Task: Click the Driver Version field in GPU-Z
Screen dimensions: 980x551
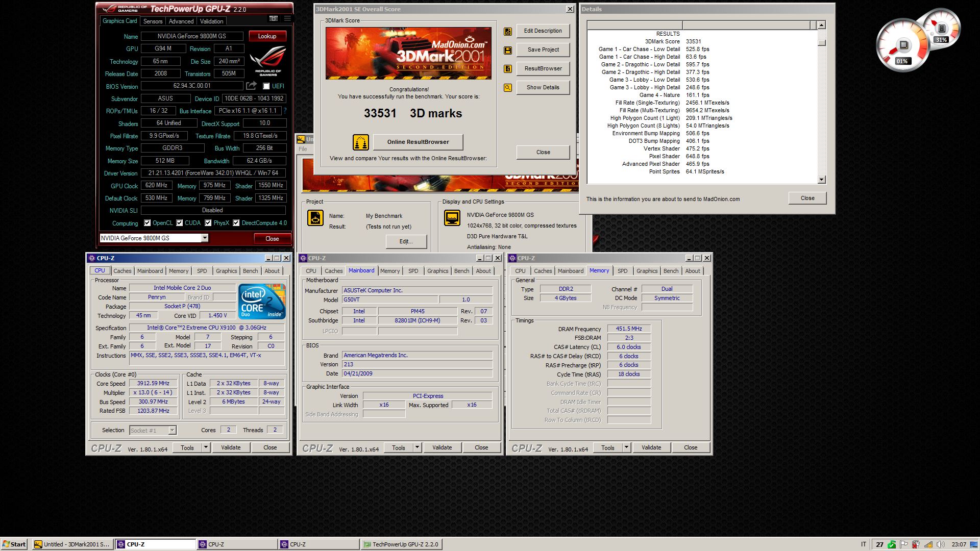Action: click(x=213, y=173)
